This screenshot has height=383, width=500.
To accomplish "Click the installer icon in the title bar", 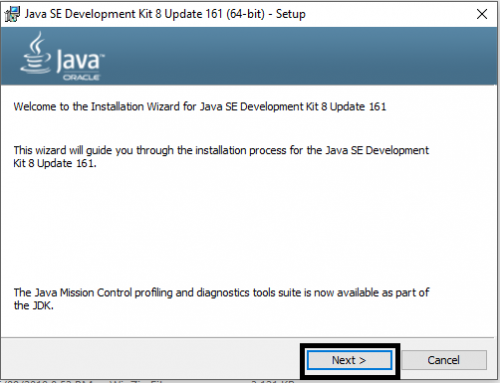I will [12, 14].
